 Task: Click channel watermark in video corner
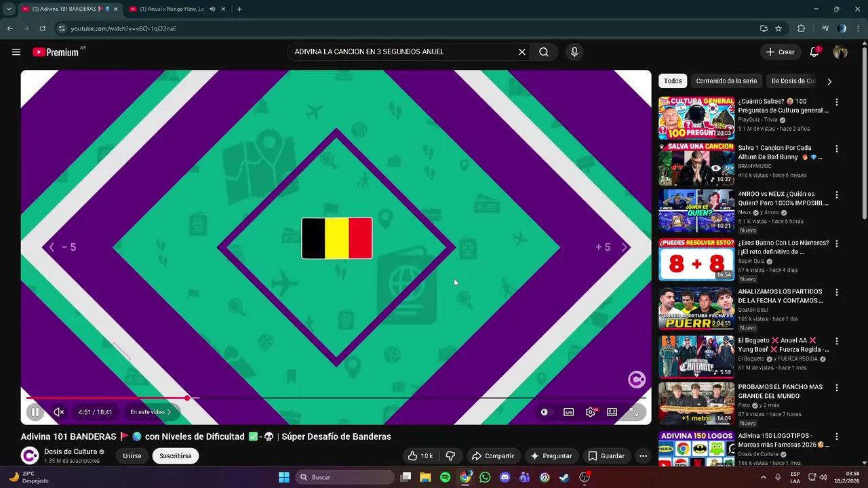click(636, 380)
